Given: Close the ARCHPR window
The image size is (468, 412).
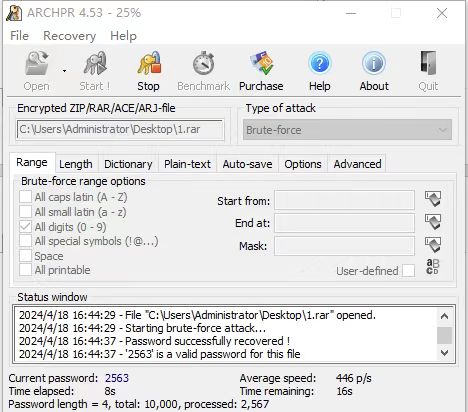Looking at the screenshot, I should point(442,13).
